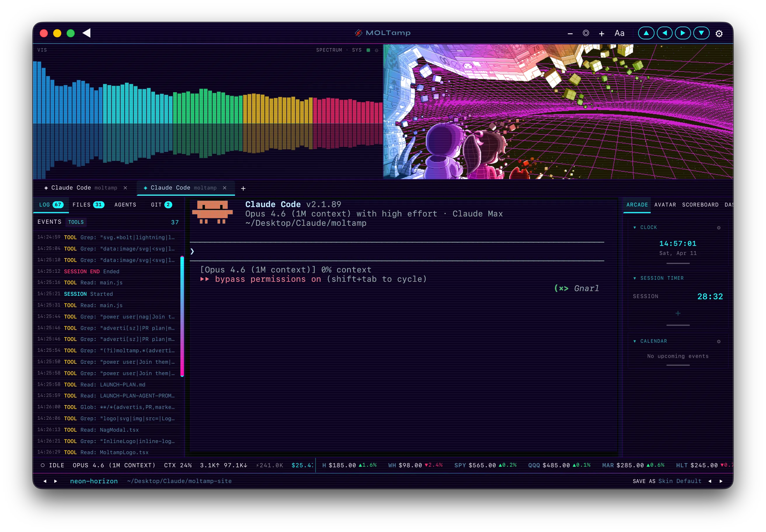The image size is (766, 532).
Task: Click the SPY $565.00 ticker
Action: 485,465
